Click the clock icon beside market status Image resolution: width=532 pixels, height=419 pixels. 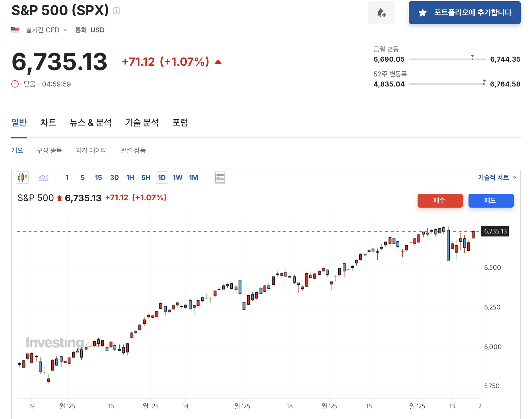15,84
